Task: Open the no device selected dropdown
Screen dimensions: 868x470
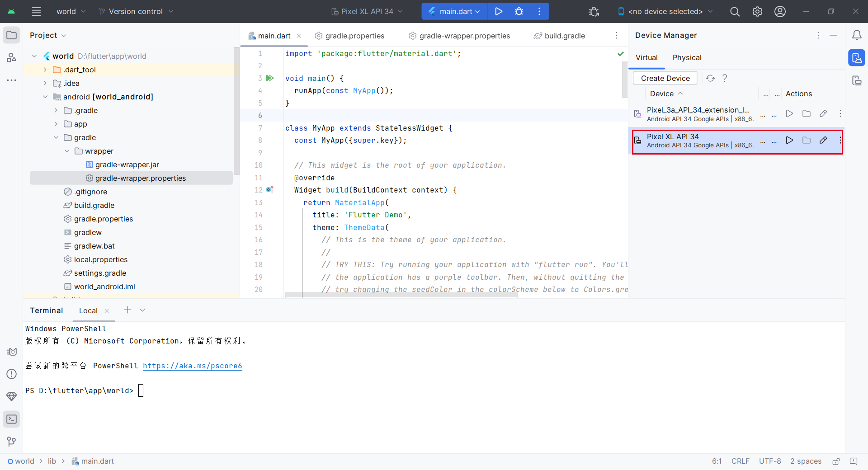Action: pos(665,11)
